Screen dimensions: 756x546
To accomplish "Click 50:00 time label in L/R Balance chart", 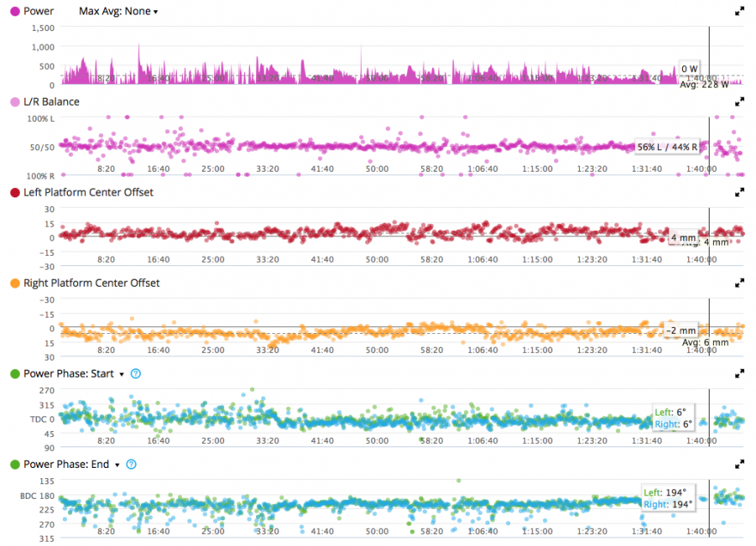I will [376, 168].
